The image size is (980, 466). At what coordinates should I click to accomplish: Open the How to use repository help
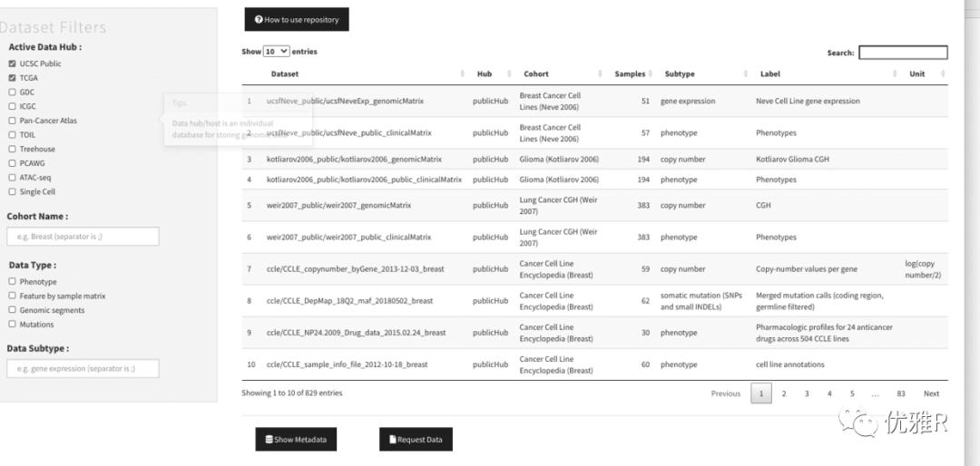pos(296,19)
